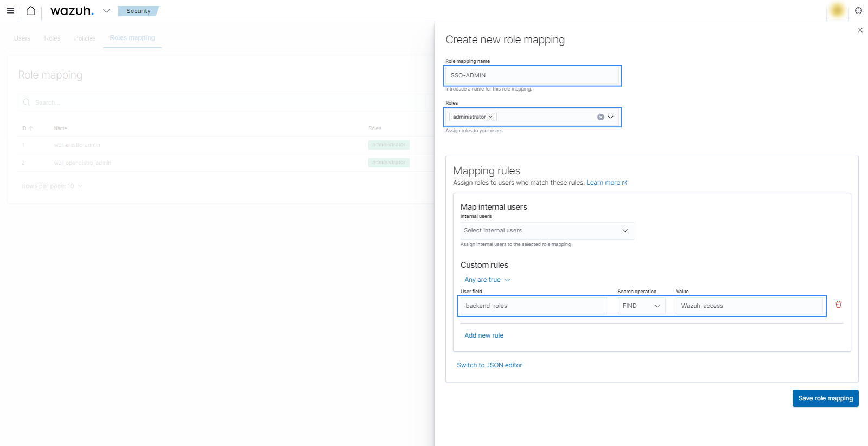The height and width of the screenshot is (446, 868).
Task: Clear all selected roles
Action: (x=601, y=117)
